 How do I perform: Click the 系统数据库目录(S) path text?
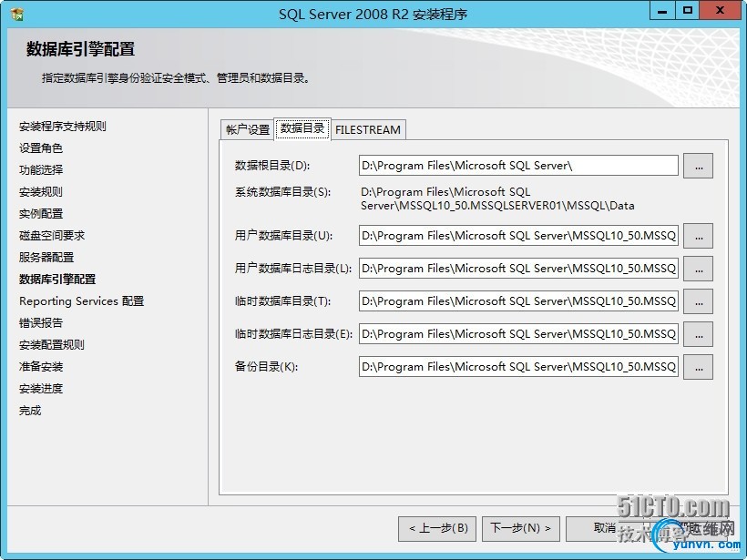pos(497,199)
